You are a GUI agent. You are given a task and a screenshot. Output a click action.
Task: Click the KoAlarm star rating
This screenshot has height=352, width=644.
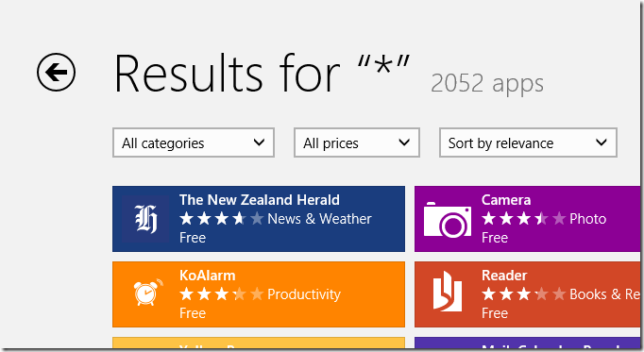coord(222,294)
